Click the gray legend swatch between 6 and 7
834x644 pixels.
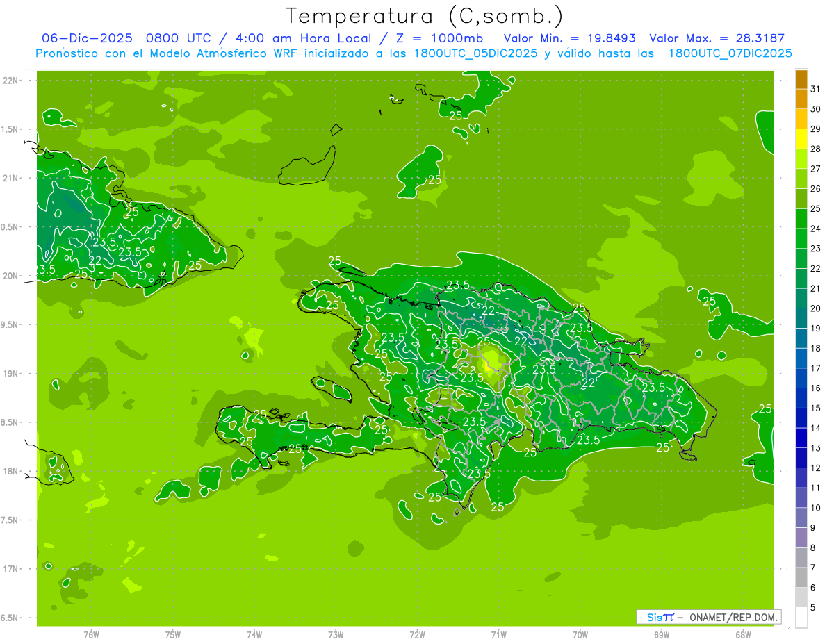pyautogui.click(x=801, y=577)
